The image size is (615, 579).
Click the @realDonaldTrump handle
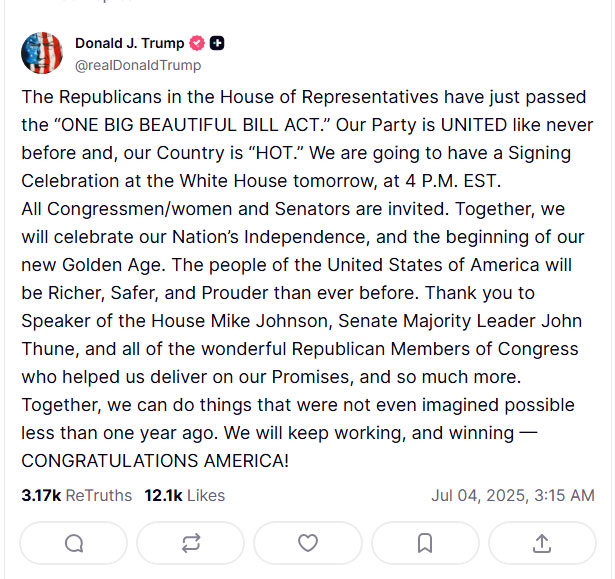(x=138, y=65)
